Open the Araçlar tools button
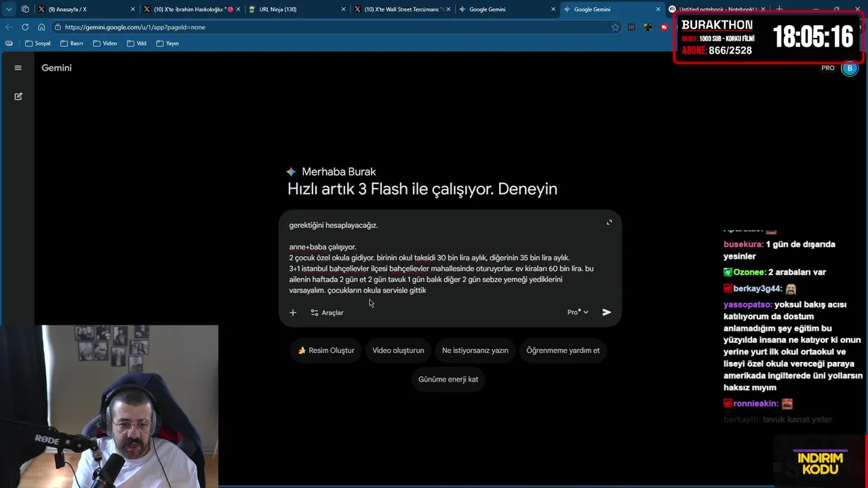 (x=327, y=312)
